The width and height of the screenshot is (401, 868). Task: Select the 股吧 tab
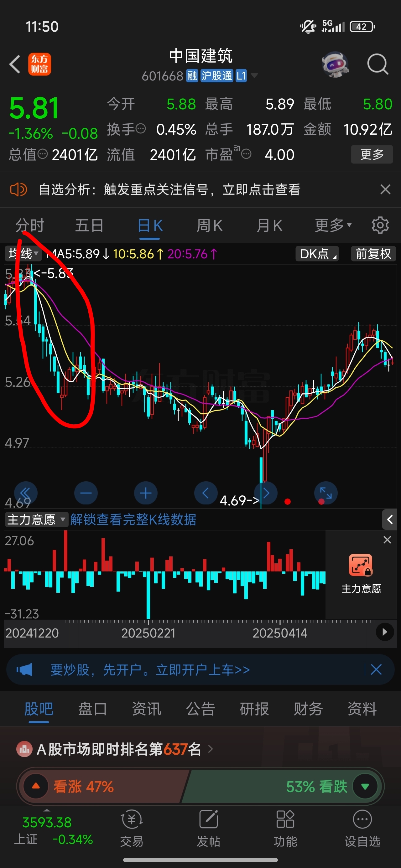pos(39,709)
